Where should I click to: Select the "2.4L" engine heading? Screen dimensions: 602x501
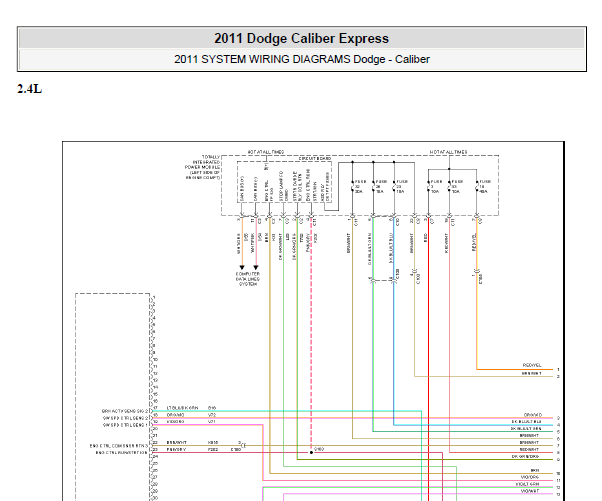click(x=30, y=89)
